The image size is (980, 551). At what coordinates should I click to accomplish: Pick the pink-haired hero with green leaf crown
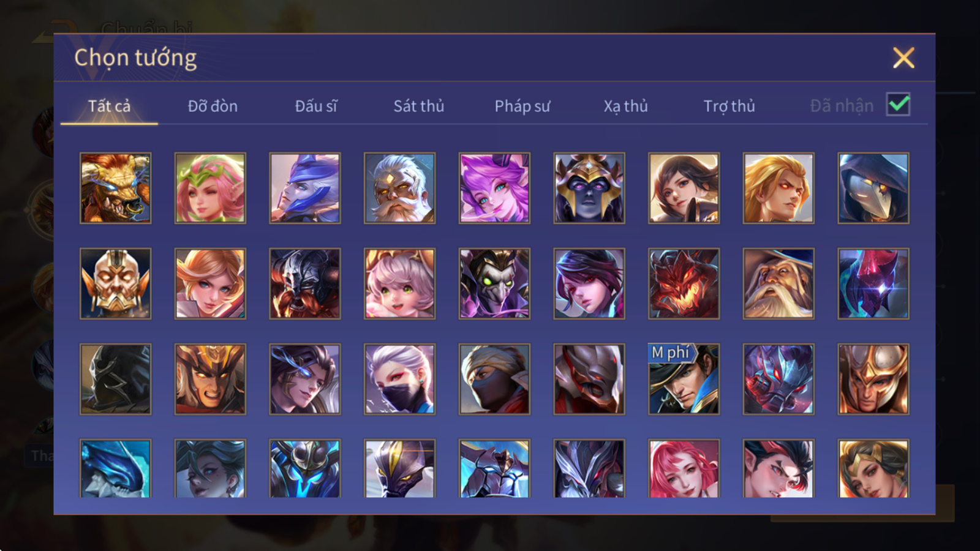click(210, 188)
